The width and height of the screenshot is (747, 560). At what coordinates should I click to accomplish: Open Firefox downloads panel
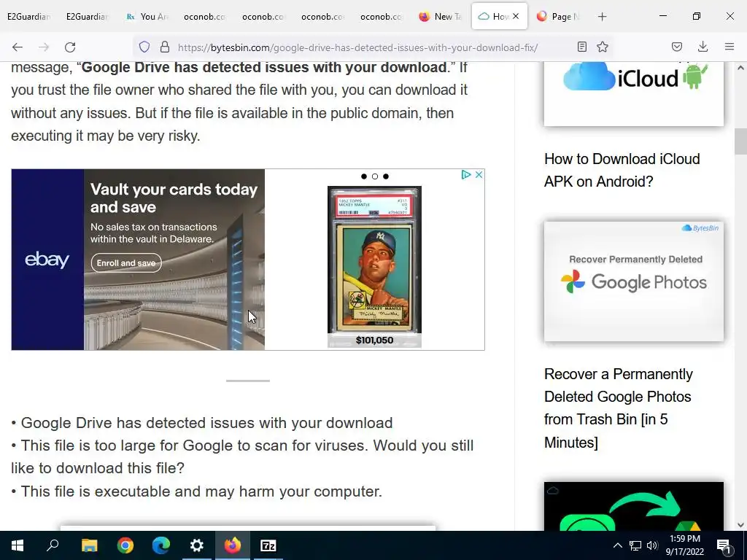click(x=703, y=47)
